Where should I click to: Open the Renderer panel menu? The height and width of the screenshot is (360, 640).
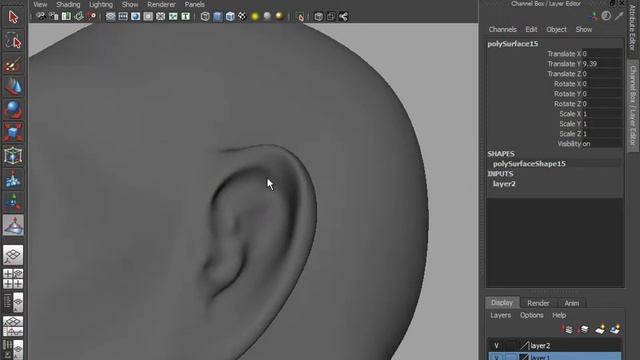point(161,4)
